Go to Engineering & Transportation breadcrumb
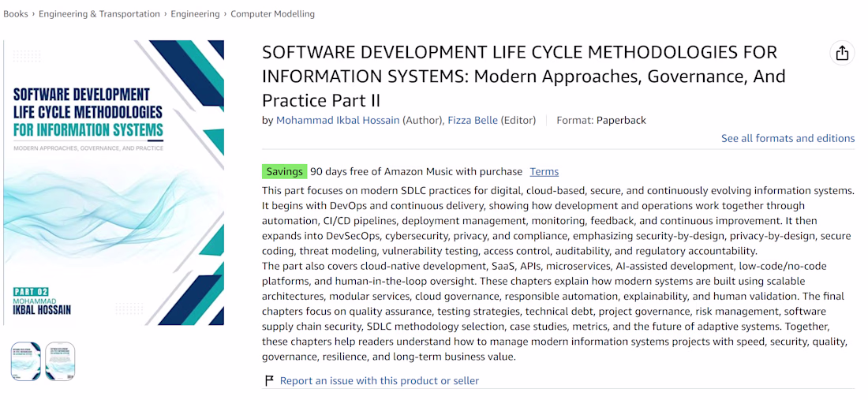This screenshot has width=868, height=400. tap(99, 14)
